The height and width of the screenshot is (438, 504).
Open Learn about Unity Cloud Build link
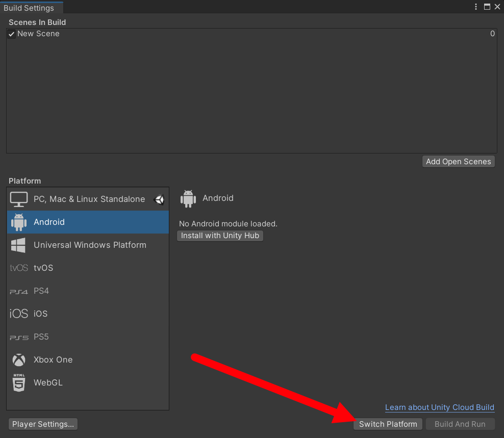pyautogui.click(x=440, y=407)
